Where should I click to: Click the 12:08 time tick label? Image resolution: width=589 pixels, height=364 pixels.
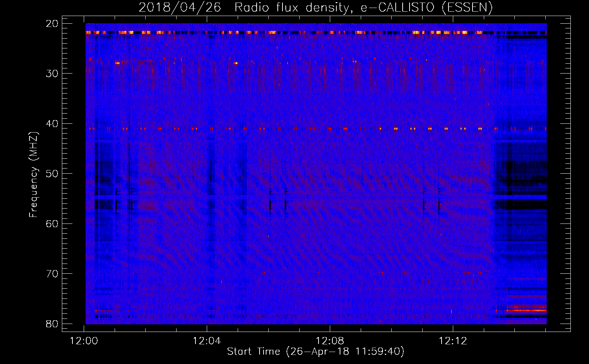(x=330, y=341)
